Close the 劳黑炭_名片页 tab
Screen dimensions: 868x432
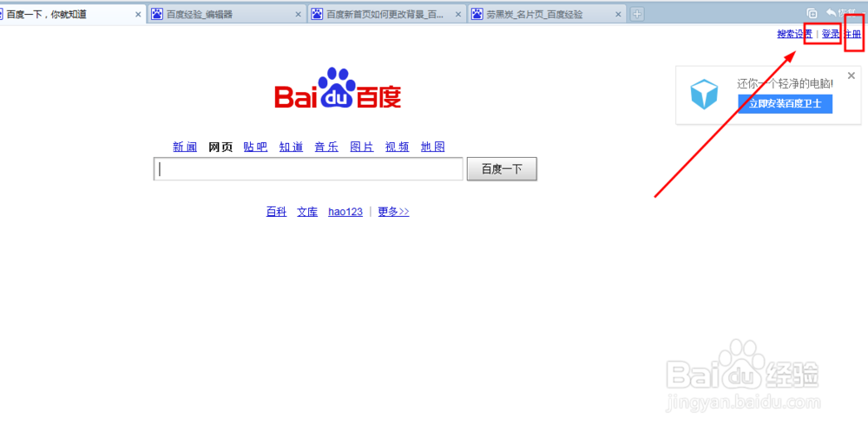pos(618,15)
